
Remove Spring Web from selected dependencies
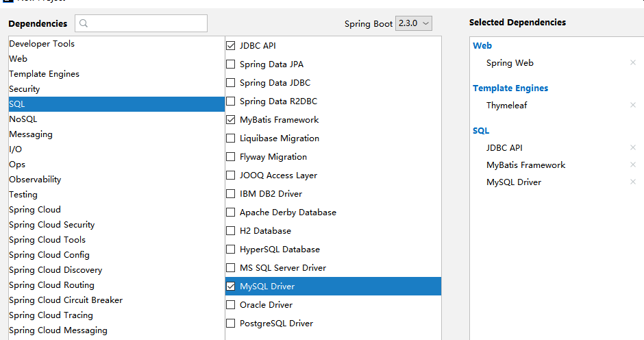(x=632, y=63)
